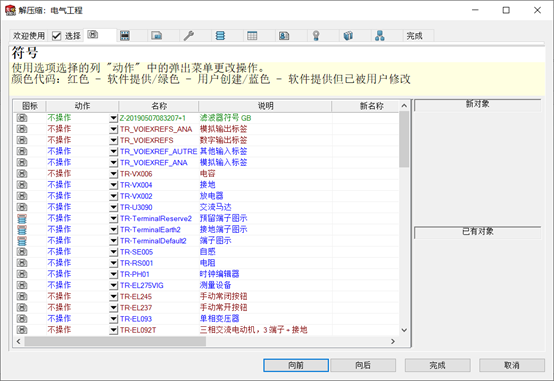Screen dimensions: 554x381
Task: Click the symbol icon of row TR_VOIEXREFS_ANA
Action: click(x=22, y=129)
